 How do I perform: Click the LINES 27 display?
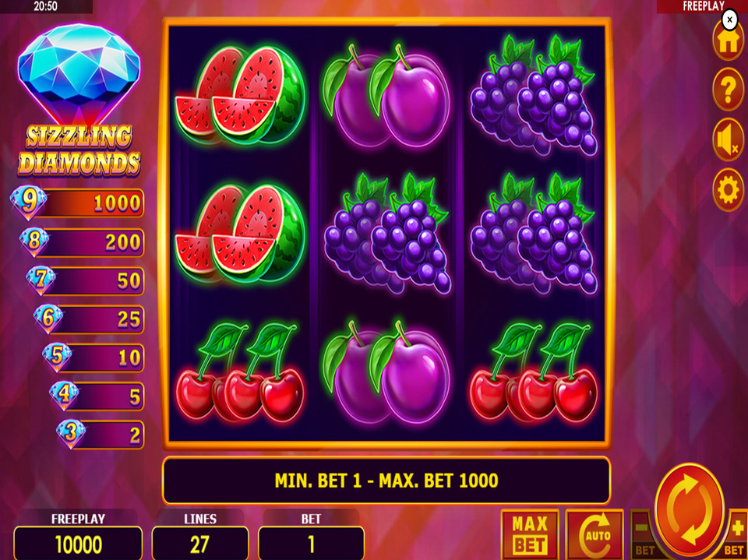(200, 544)
